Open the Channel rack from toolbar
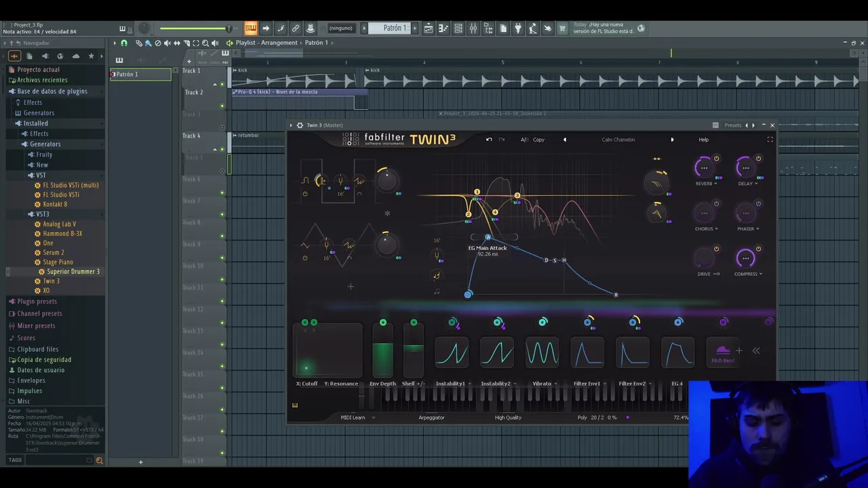868x488 pixels. pos(458,28)
